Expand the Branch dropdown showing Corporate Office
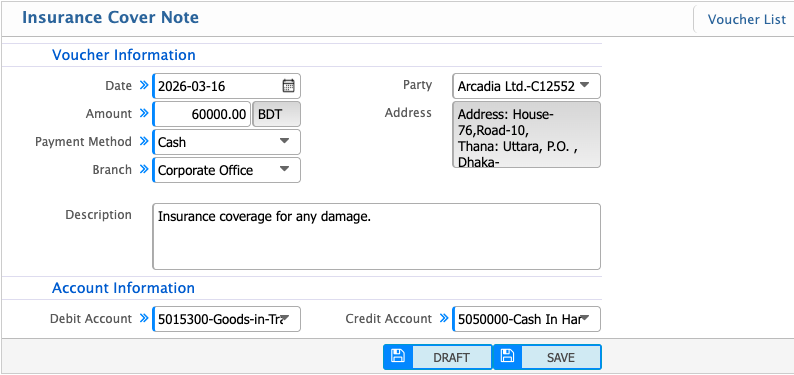The height and width of the screenshot is (375, 794). pyautogui.click(x=226, y=170)
